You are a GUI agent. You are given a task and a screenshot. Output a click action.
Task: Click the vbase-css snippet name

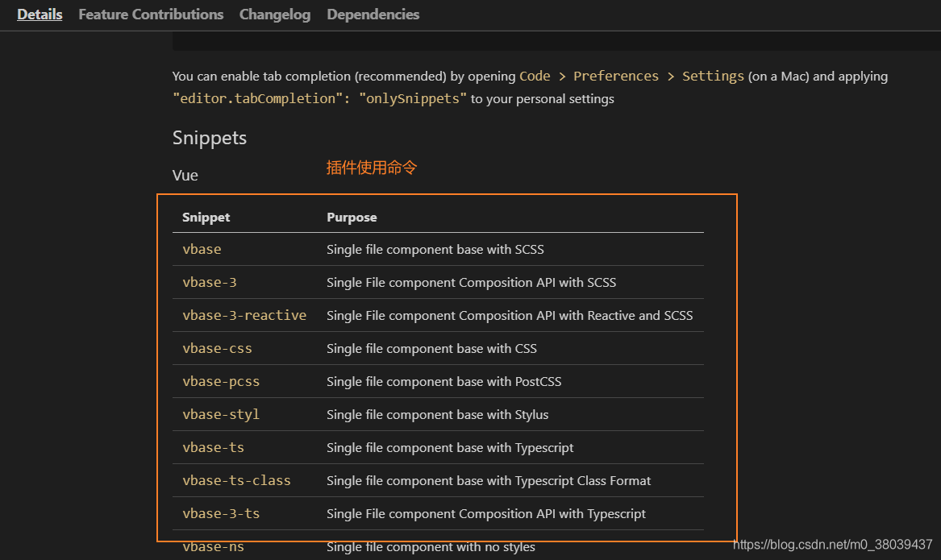click(217, 349)
